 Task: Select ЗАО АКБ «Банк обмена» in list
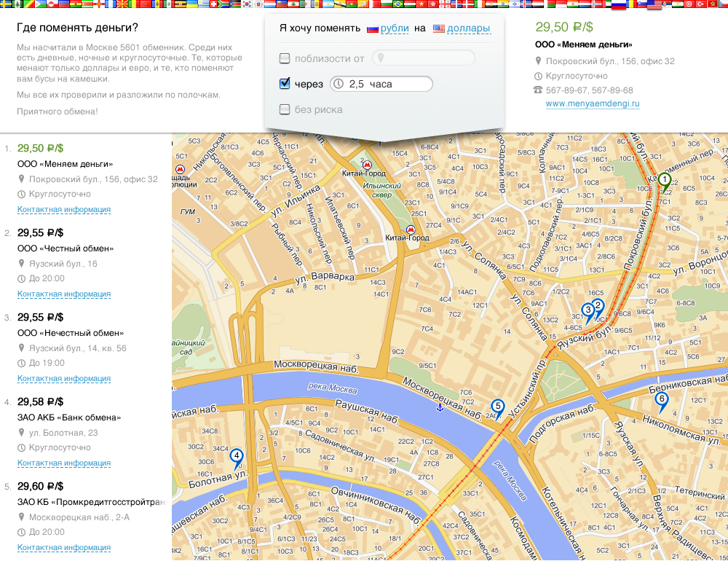point(58,417)
